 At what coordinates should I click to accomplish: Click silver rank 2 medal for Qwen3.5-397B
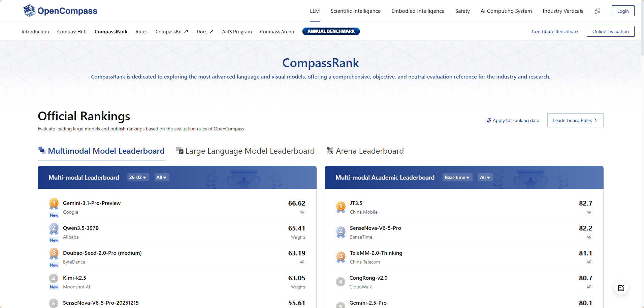coord(54,228)
